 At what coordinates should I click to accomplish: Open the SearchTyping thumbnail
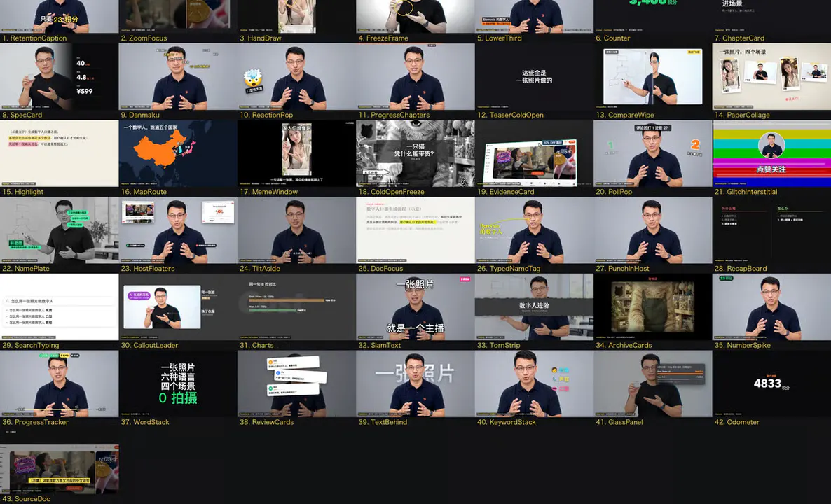[x=60, y=307]
